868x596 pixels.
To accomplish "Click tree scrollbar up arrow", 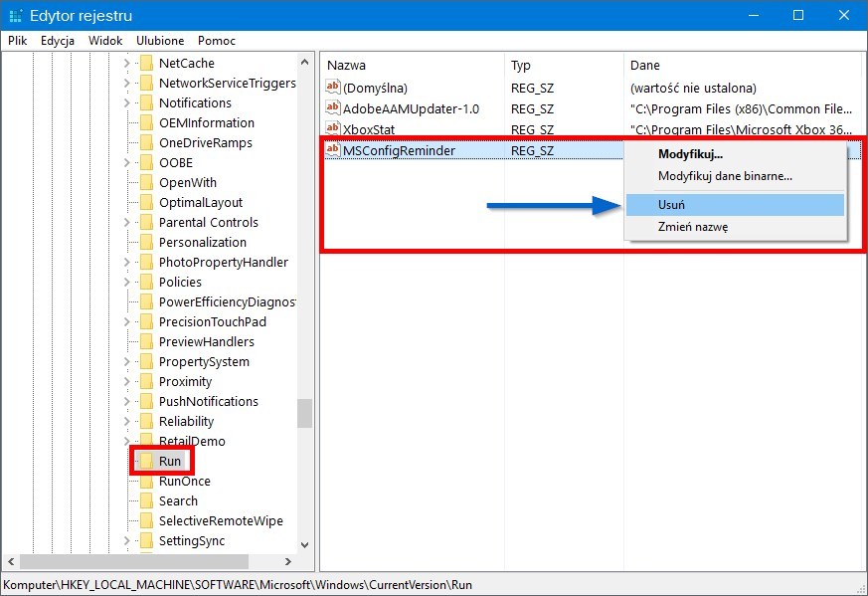I will pyautogui.click(x=304, y=62).
